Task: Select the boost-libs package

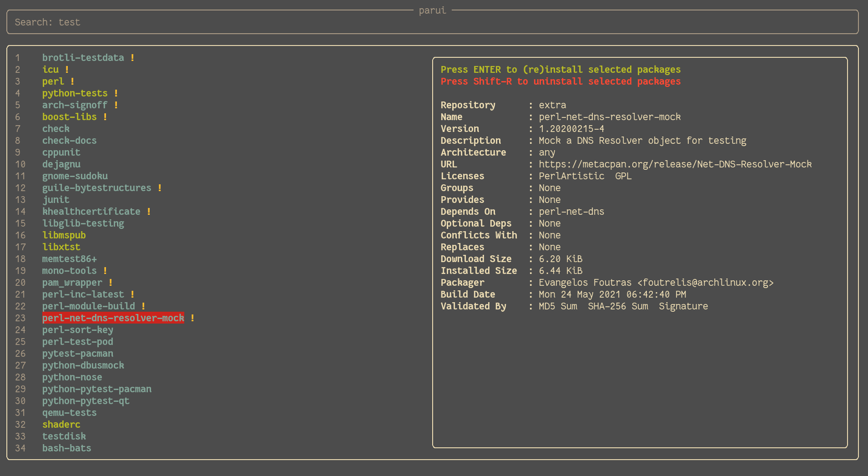Action: [x=70, y=117]
